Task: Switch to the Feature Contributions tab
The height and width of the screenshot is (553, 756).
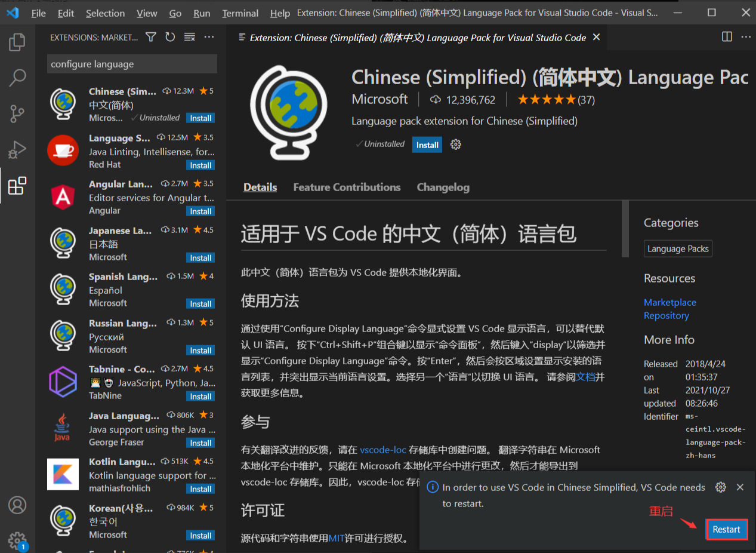Action: (x=347, y=187)
